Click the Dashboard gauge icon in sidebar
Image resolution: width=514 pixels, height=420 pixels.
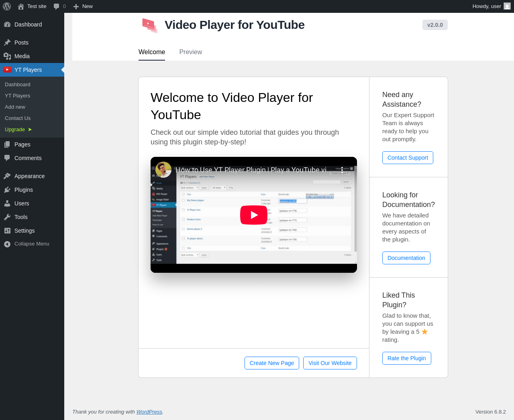click(x=7, y=24)
